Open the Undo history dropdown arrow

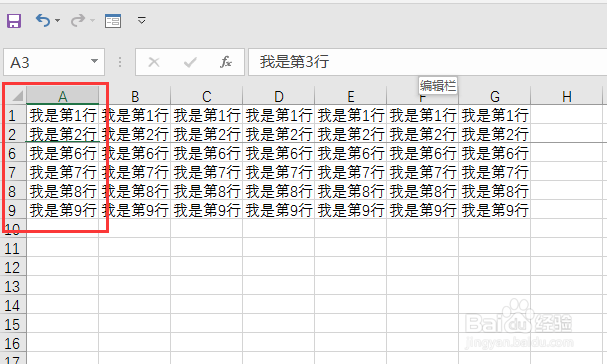tap(58, 20)
